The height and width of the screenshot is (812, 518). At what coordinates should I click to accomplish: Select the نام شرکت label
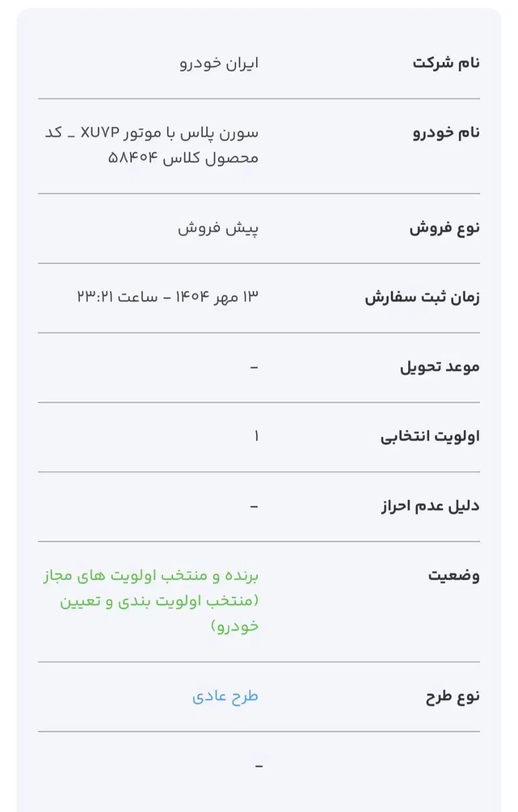click(446, 63)
